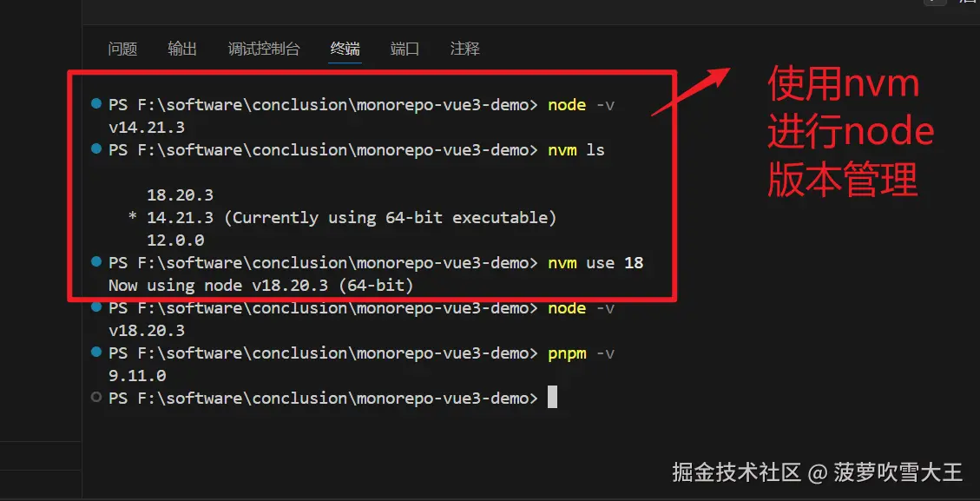Click the toolbar icon at the panel's top-right corner
This screenshot has height=501, width=980.
point(936,4)
